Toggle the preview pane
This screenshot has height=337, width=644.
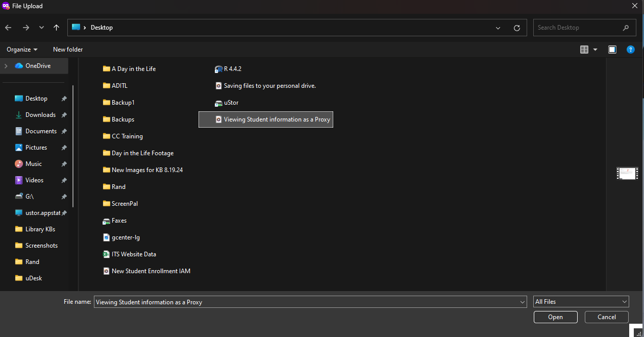(612, 50)
